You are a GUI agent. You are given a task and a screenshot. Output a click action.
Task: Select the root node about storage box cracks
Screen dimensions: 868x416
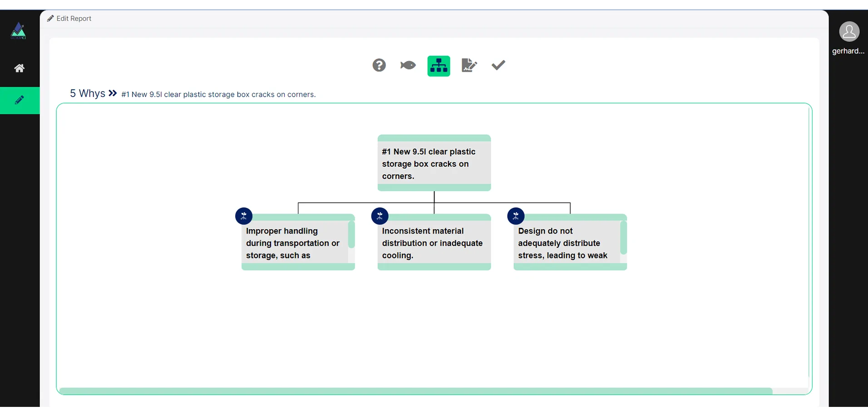[434, 164]
